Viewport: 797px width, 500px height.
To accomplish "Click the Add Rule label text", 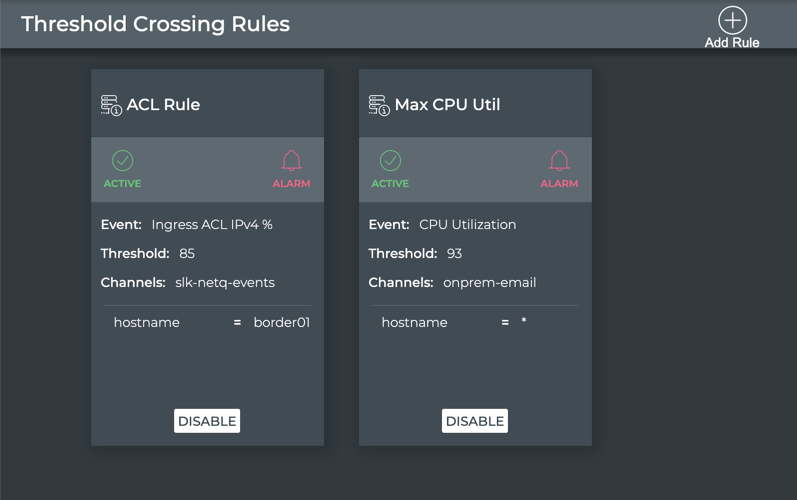I will [732, 42].
